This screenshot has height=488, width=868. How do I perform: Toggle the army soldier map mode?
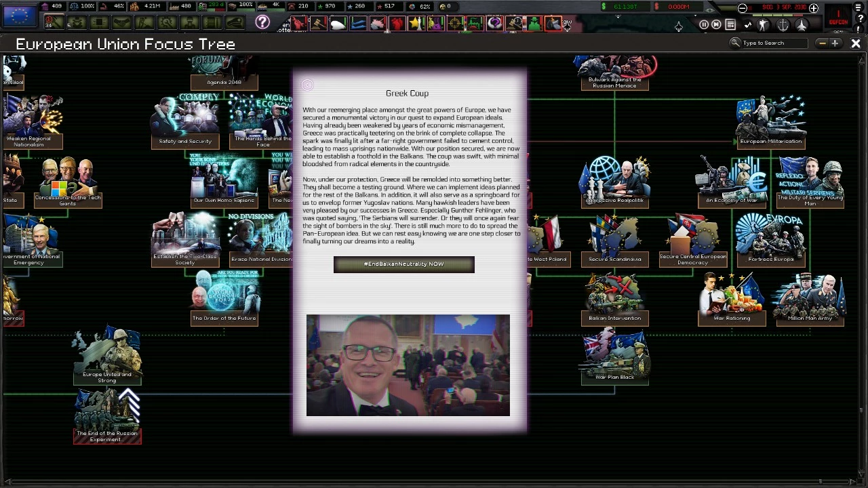[764, 25]
